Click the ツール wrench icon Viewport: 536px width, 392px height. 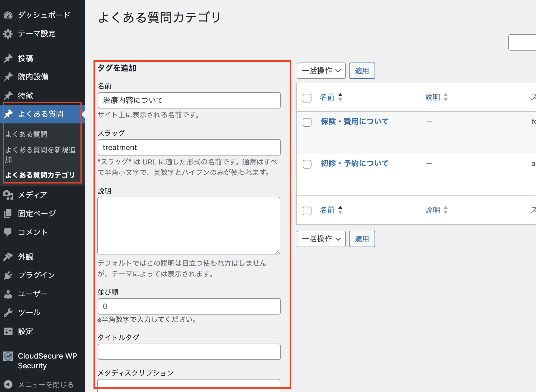8,312
